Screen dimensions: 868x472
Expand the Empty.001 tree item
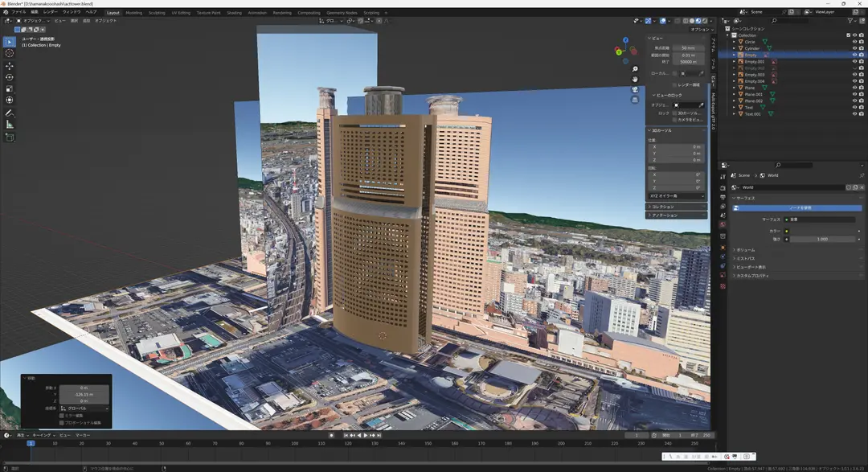735,61
